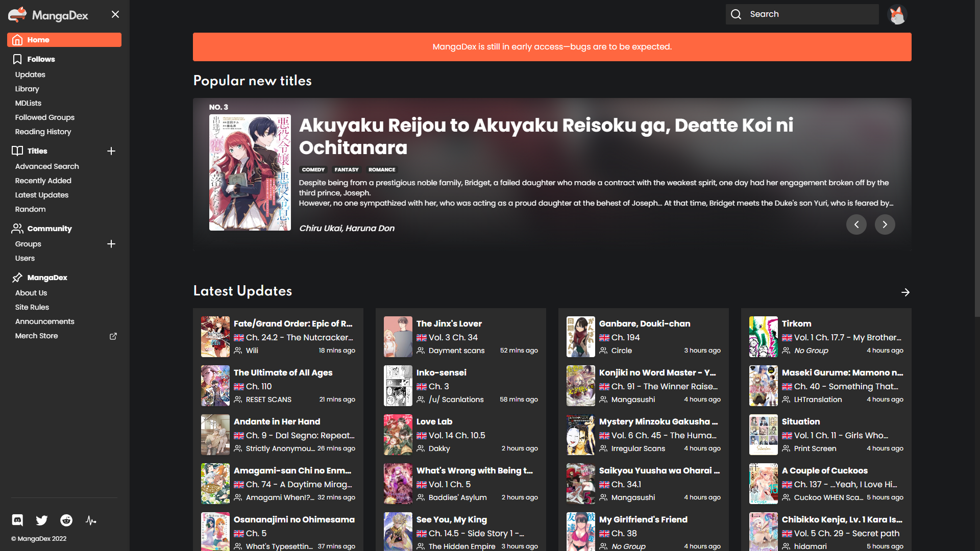Open the status pulse icon link

[91, 520]
